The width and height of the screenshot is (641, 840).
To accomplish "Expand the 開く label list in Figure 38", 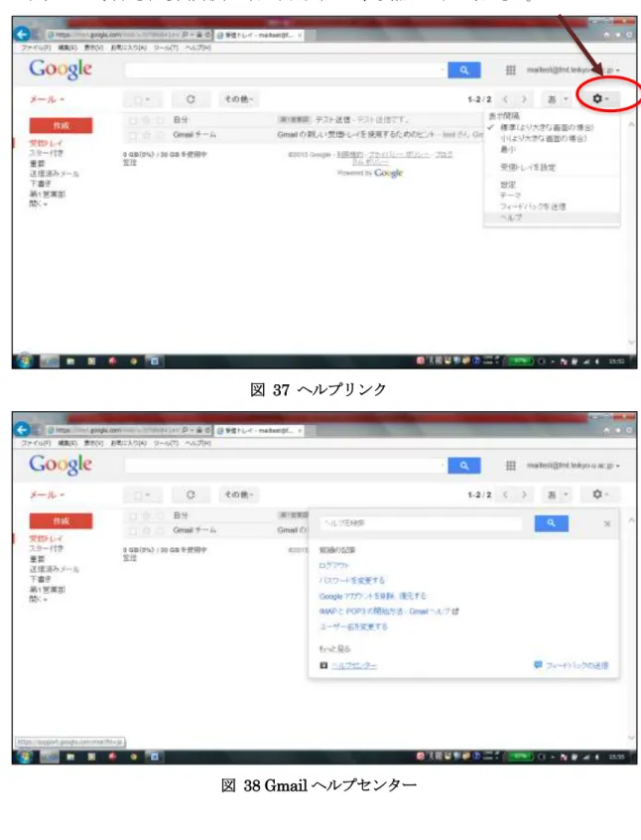I will click(38, 600).
